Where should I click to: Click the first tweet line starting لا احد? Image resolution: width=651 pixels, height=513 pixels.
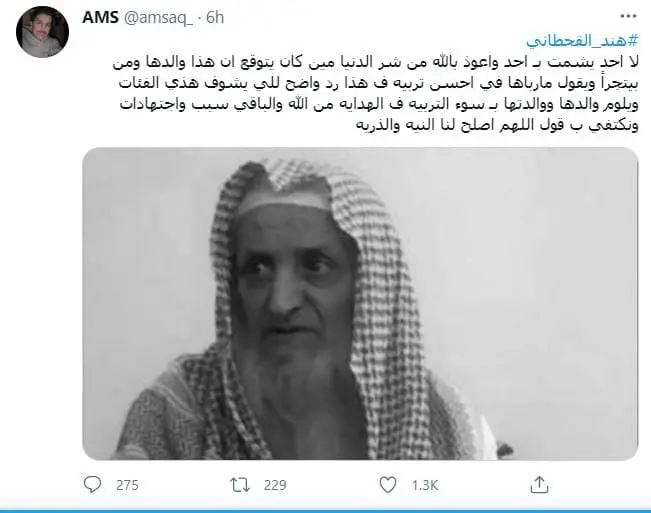(375, 62)
